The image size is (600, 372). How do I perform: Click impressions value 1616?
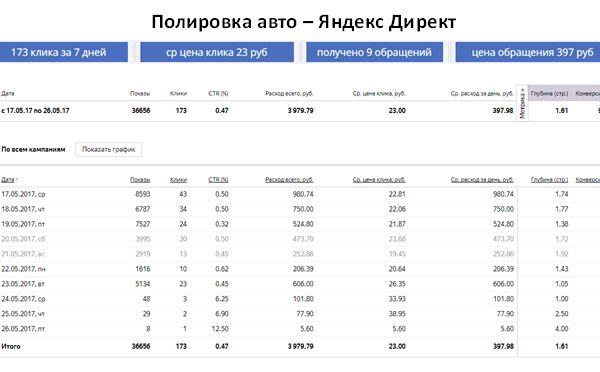click(x=143, y=269)
